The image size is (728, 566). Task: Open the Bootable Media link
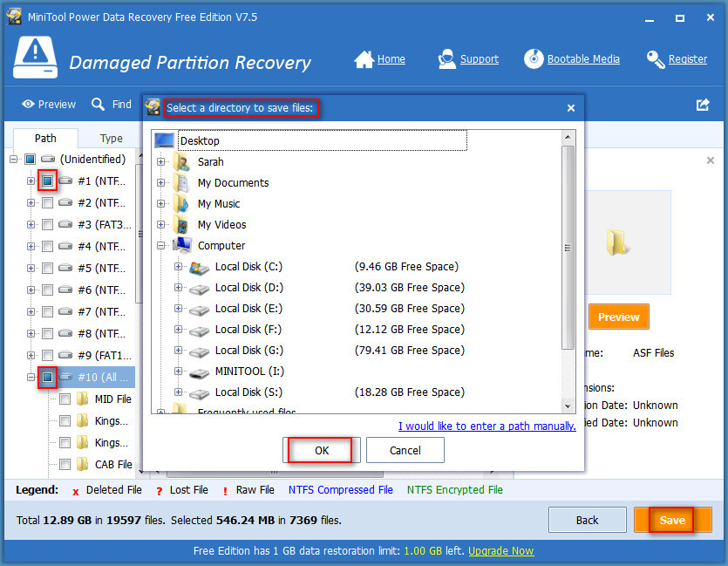click(583, 59)
